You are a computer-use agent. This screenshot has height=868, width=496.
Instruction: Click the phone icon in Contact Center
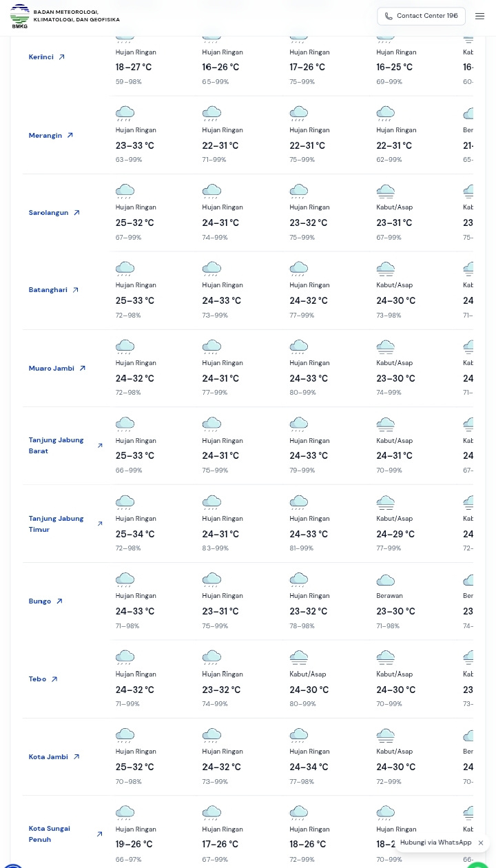(x=389, y=16)
